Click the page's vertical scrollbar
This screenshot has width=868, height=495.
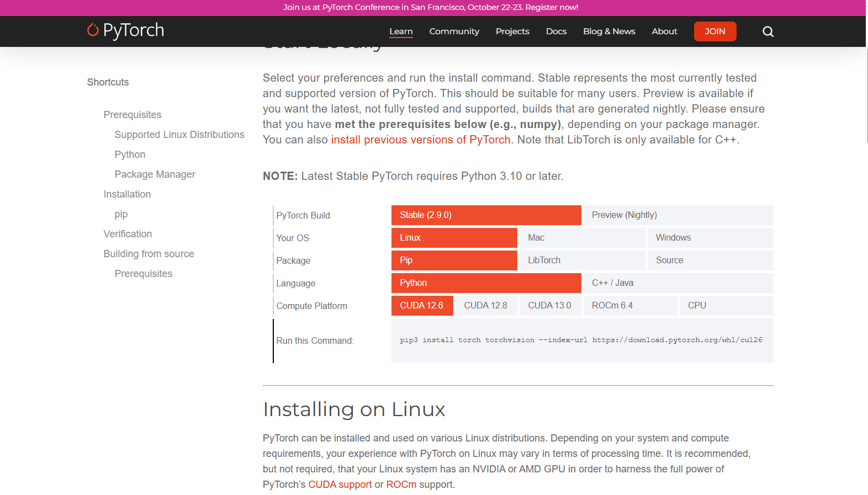[867, 97]
